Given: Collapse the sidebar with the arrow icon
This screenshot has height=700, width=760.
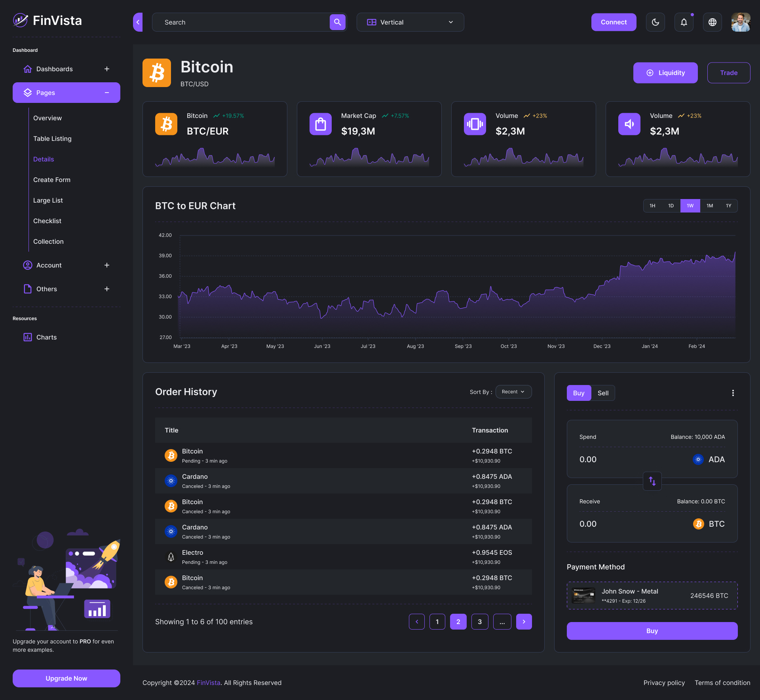Looking at the screenshot, I should click(x=137, y=22).
